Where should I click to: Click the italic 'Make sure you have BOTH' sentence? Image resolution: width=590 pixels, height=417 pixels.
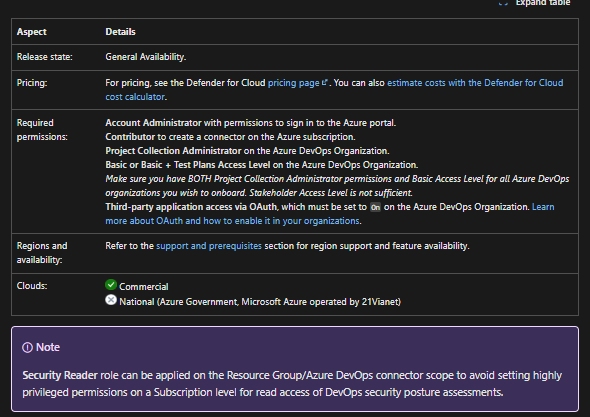click(337, 186)
